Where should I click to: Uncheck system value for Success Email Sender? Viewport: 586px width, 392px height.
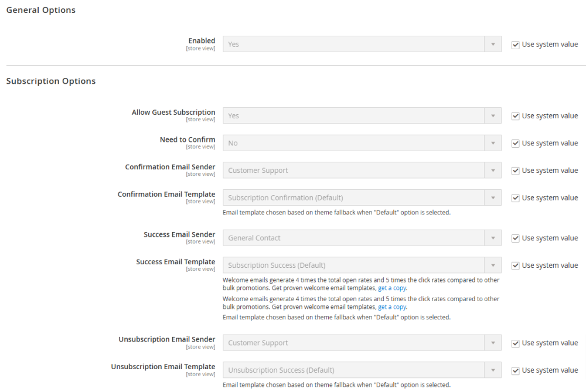(516, 238)
